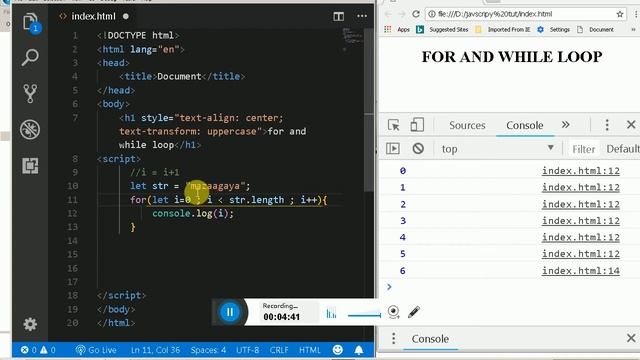Change encoding via UTF-8 status item
Image resolution: width=640 pixels, height=360 pixels.
point(247,350)
